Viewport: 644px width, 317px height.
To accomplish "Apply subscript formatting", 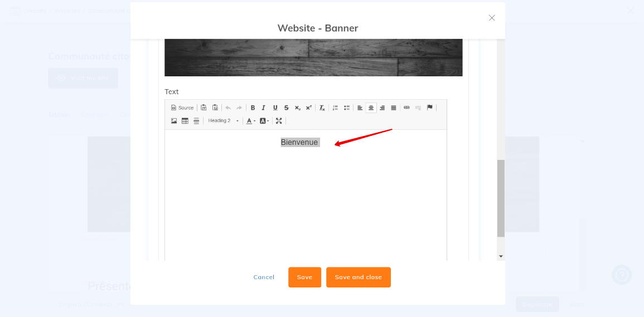I will point(298,108).
